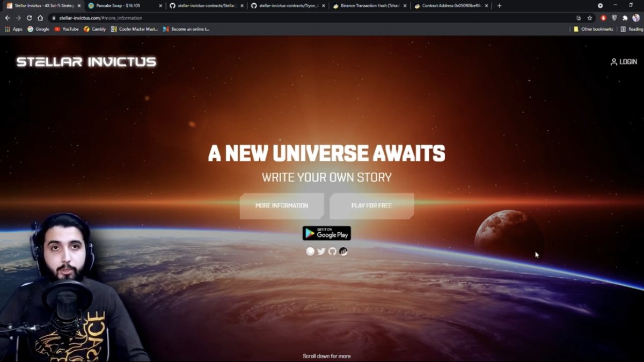Click the browser home icon

tap(40, 18)
